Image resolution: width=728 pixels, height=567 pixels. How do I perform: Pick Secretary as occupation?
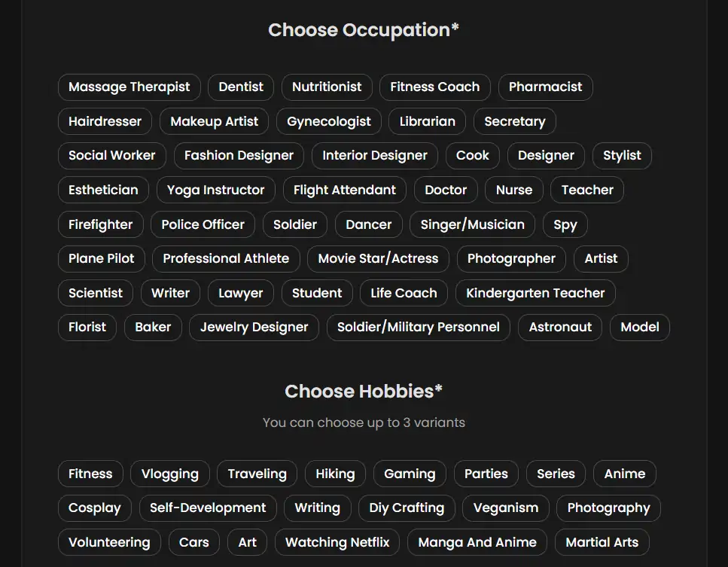pos(514,121)
